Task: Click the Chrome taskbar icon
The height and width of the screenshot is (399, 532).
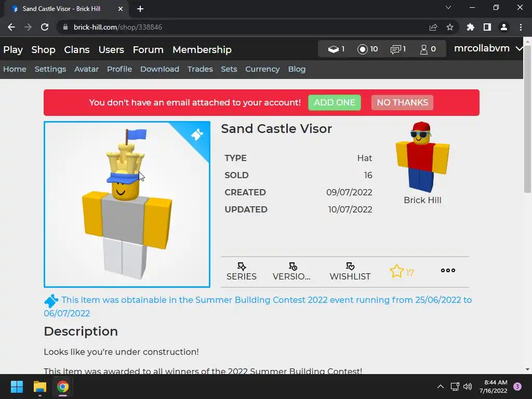Action: click(x=63, y=387)
